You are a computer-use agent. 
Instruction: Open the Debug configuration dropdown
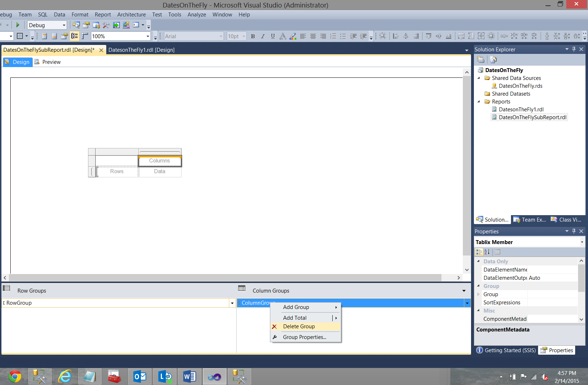(64, 25)
